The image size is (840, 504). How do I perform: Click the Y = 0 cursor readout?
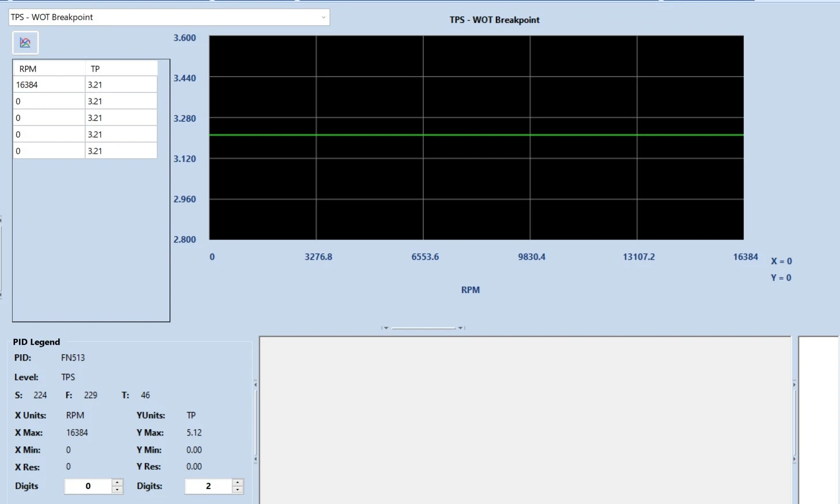click(x=781, y=278)
